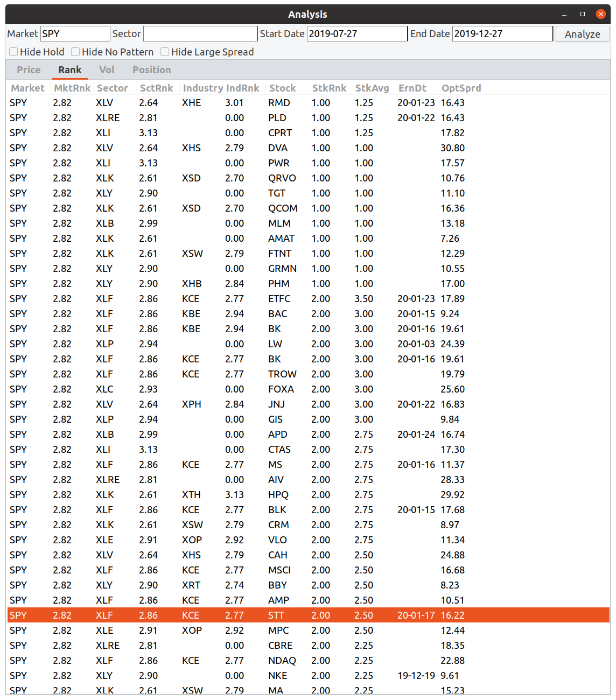This screenshot has width=616, height=700.
Task: Focus the Market input field
Action: click(x=75, y=33)
